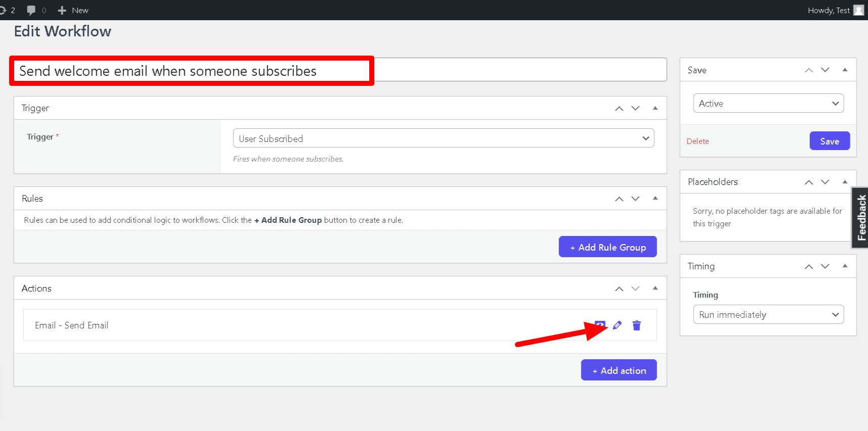Screen dimensions: 868x431
Task: Move the Timing panel up
Action: pyautogui.click(x=809, y=266)
